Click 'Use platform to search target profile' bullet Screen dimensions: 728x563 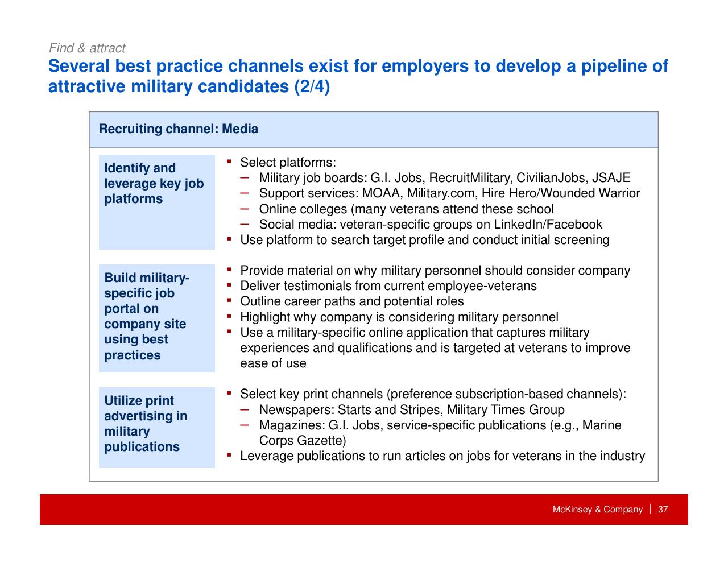point(424,240)
